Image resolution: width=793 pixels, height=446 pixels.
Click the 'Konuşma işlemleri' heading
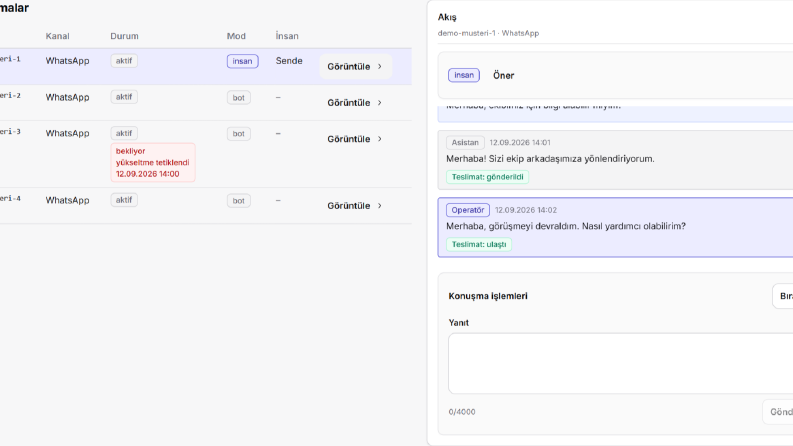tap(488, 296)
